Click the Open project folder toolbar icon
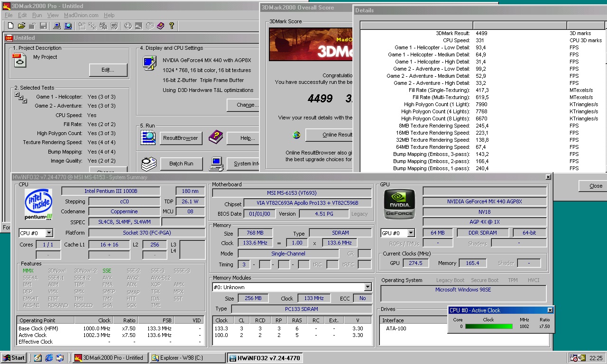Viewport: 607px width, 364px height. coord(21,26)
